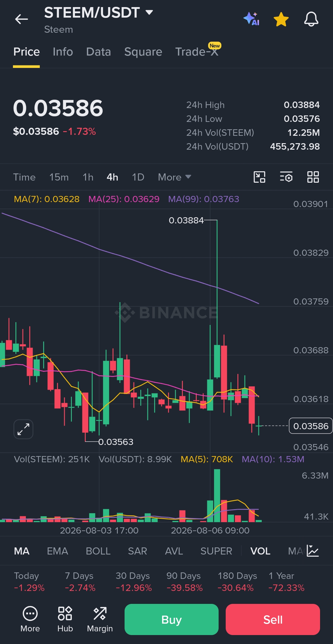Tap the chart picture-in-picture icon
333x644 pixels.
click(x=259, y=177)
